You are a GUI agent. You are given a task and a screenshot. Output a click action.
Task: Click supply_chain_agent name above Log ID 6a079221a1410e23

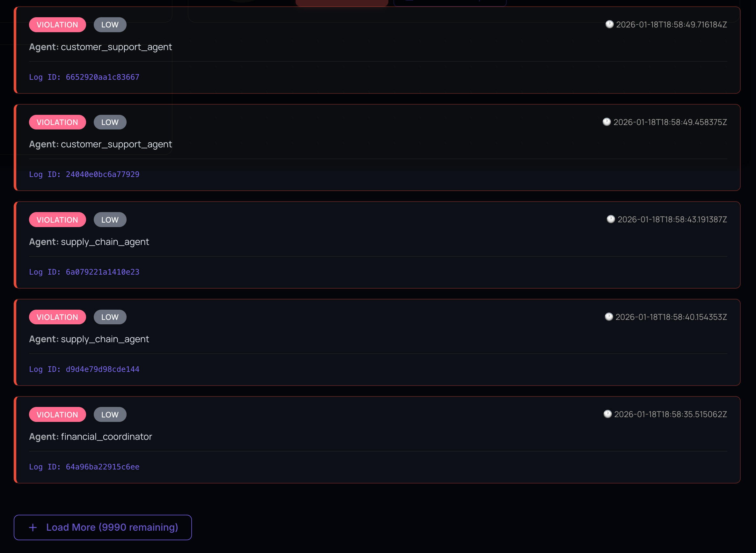(105, 242)
